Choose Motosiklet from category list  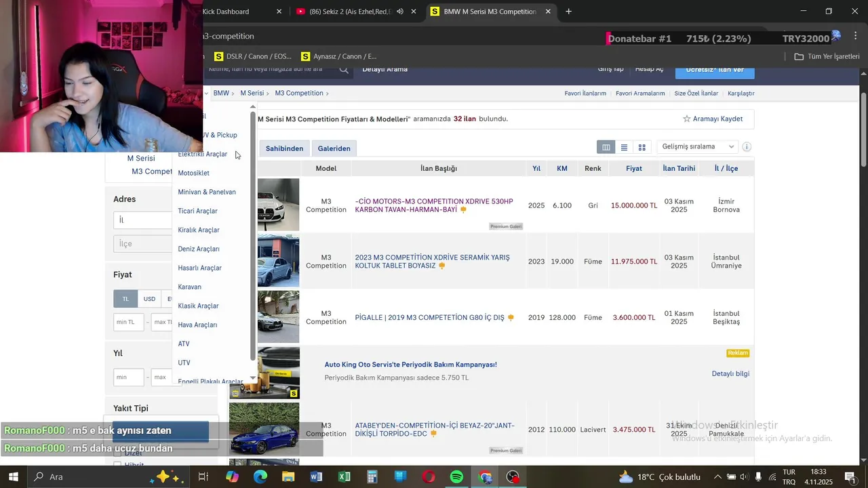(x=194, y=174)
